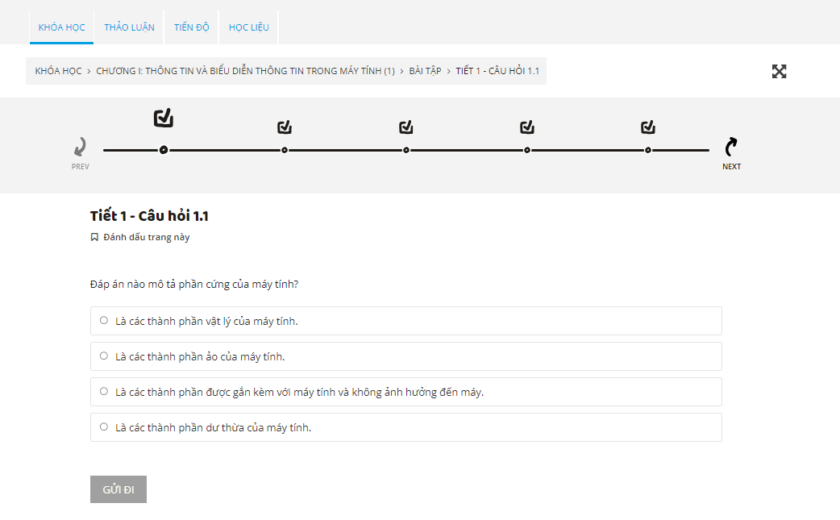Click the NEXT arrow icon

731,148
